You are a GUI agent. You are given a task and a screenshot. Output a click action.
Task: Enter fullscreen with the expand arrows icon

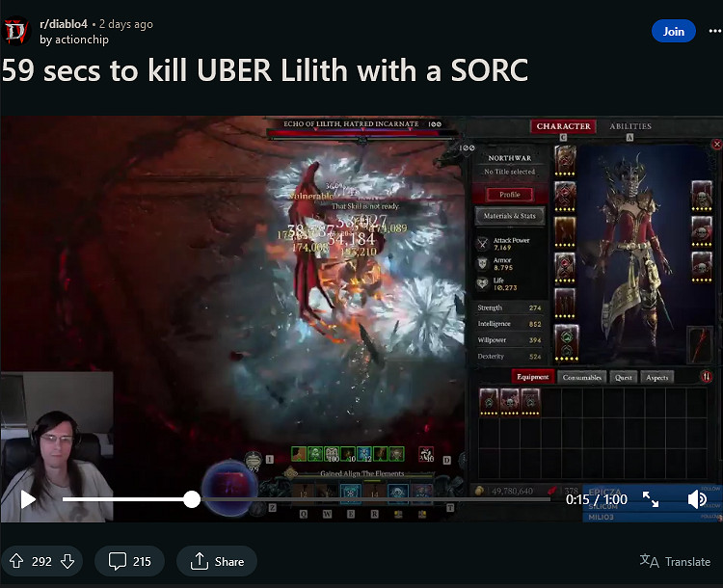651,499
